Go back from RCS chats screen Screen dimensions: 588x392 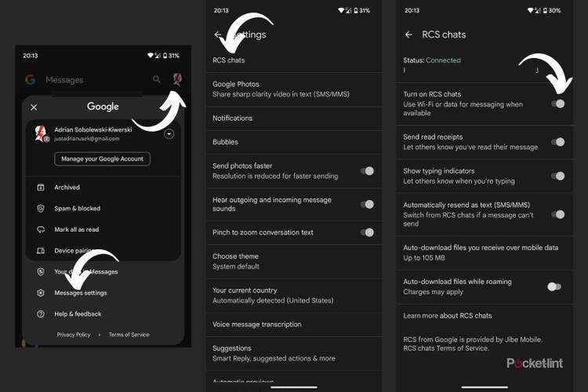point(408,34)
